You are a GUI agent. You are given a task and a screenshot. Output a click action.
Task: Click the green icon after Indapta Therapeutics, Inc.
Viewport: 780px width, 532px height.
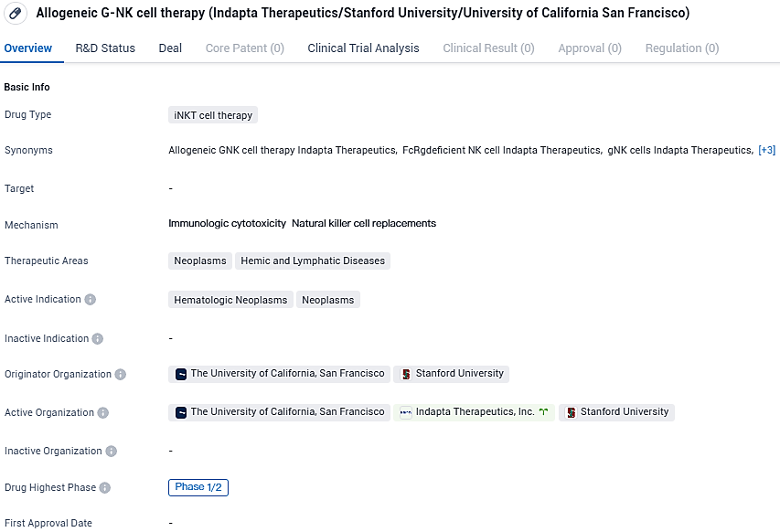[544, 412]
